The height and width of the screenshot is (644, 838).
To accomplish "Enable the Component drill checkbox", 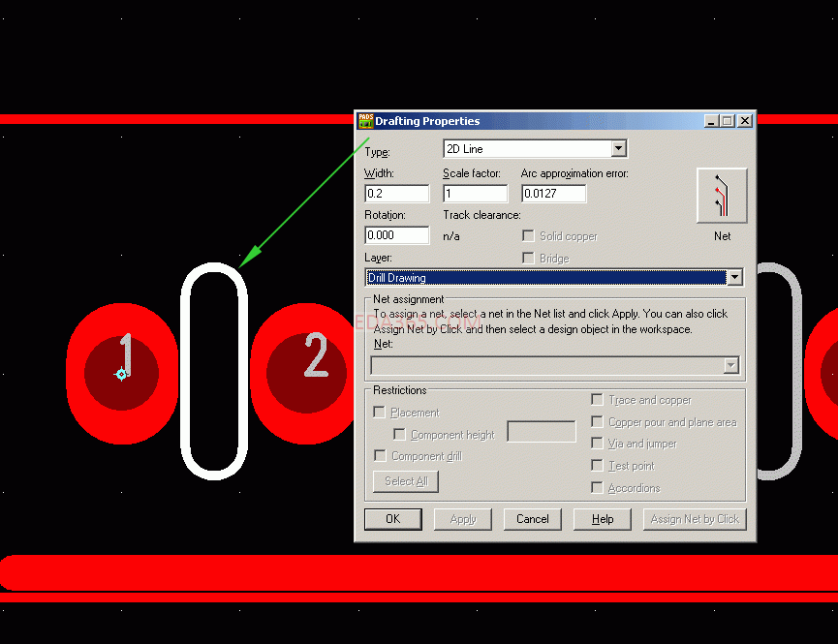I will [x=380, y=455].
